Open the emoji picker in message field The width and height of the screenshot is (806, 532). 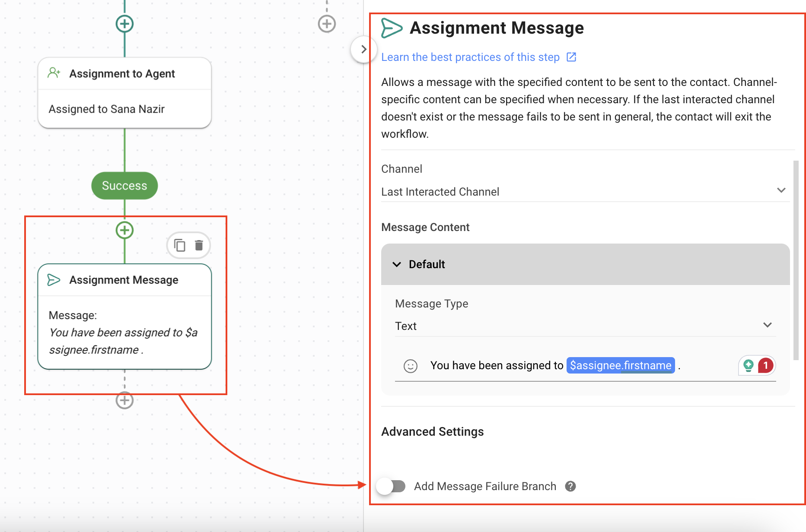click(x=410, y=366)
